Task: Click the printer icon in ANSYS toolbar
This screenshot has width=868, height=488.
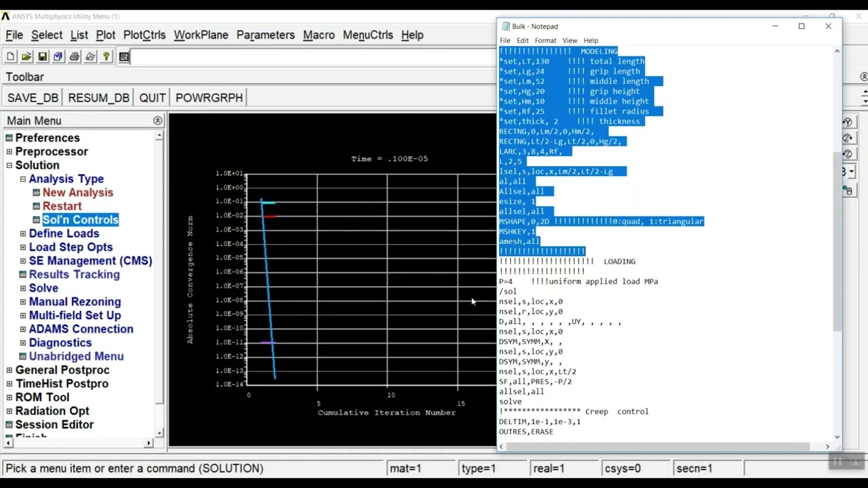Action: pyautogui.click(x=75, y=57)
